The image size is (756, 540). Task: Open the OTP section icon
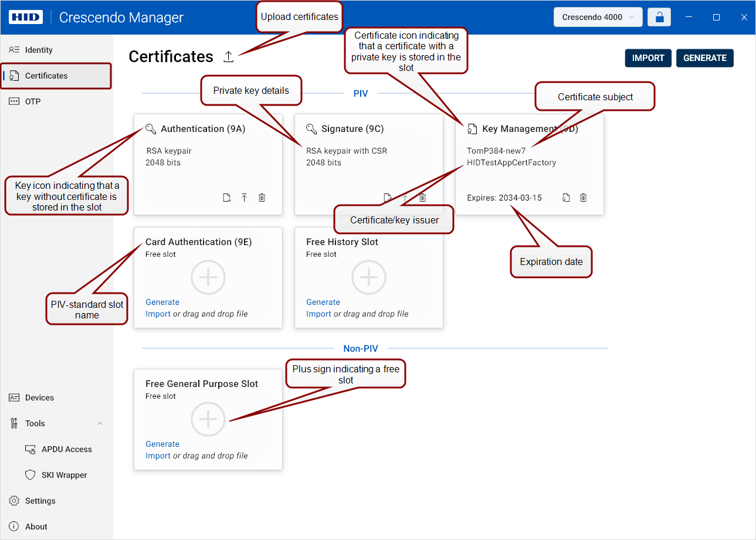coord(15,101)
